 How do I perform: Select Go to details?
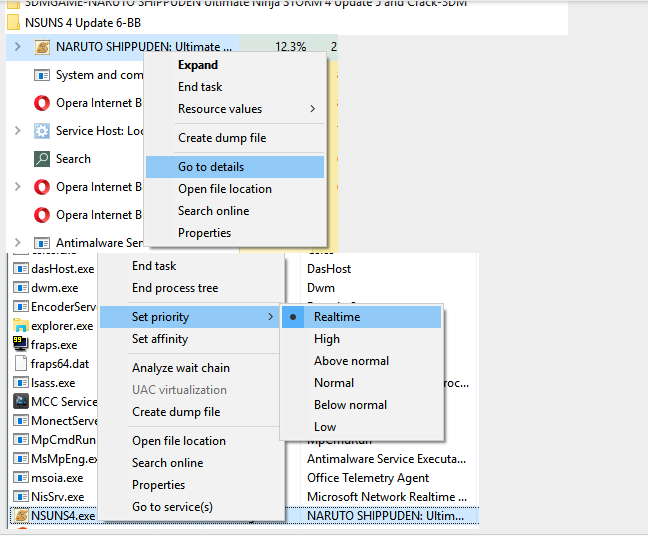coord(235,167)
